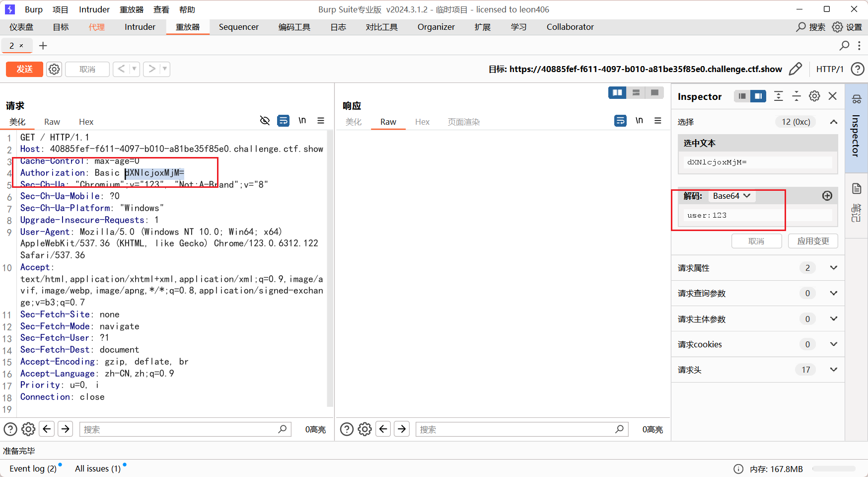Open request panel hamburger menu
The height and width of the screenshot is (477, 868).
[x=321, y=121]
